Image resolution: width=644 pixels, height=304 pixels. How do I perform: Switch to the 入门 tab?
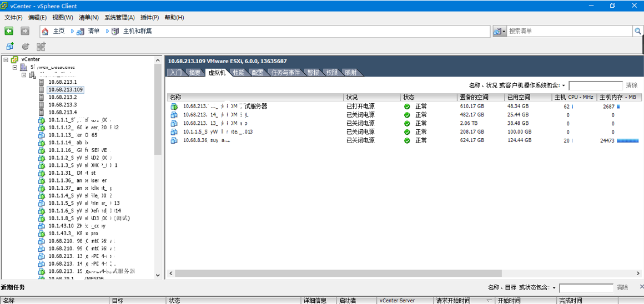pyautogui.click(x=176, y=73)
